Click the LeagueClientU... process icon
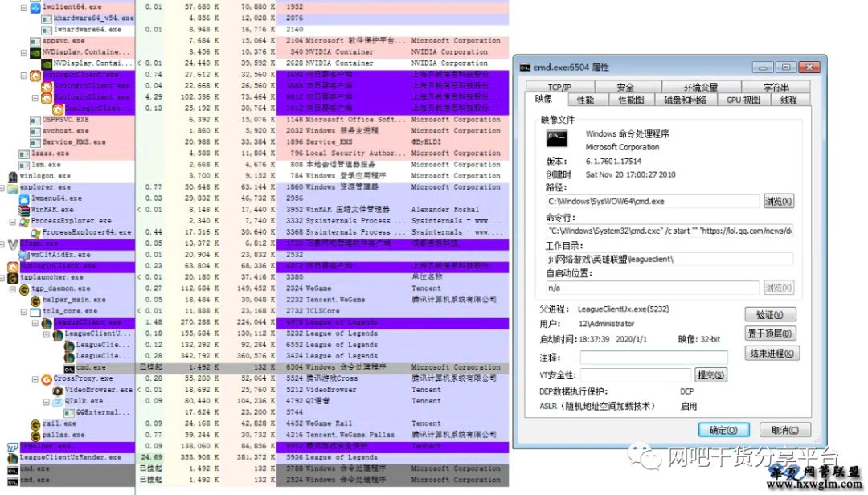Image resolution: width=868 pixels, height=495 pixels. pos(58,333)
